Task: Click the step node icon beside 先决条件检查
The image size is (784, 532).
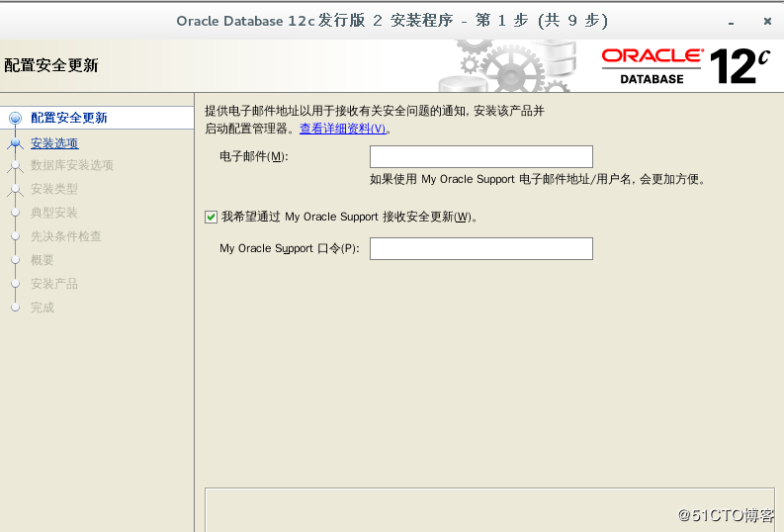Action: click(x=16, y=236)
